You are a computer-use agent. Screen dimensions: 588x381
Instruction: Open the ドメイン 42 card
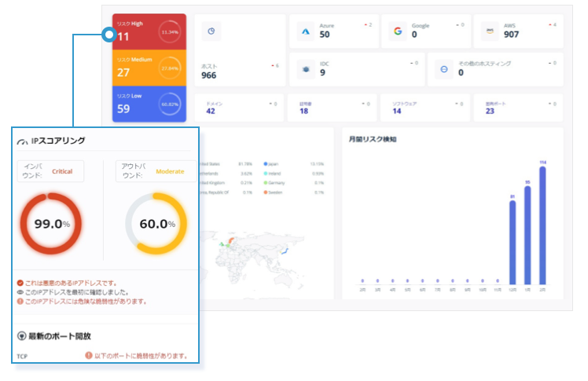(x=239, y=108)
